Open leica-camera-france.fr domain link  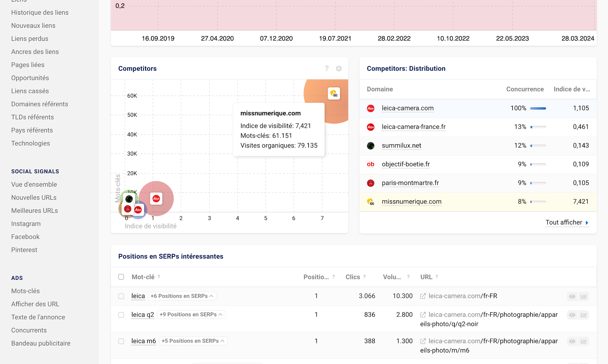(x=414, y=127)
